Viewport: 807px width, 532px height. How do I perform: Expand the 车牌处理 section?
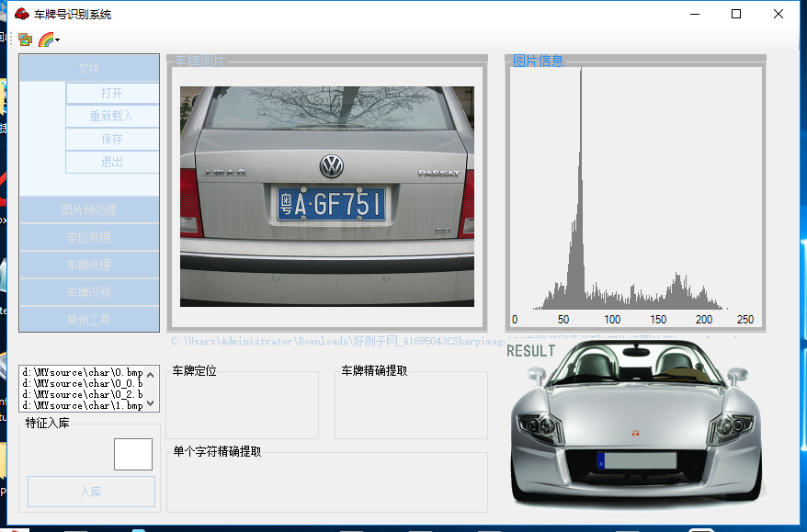pos(89,265)
